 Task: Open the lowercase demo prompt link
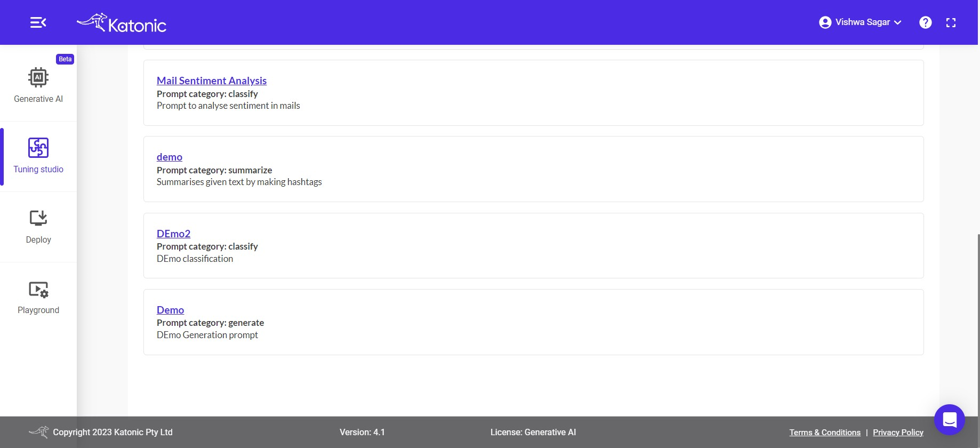(170, 157)
